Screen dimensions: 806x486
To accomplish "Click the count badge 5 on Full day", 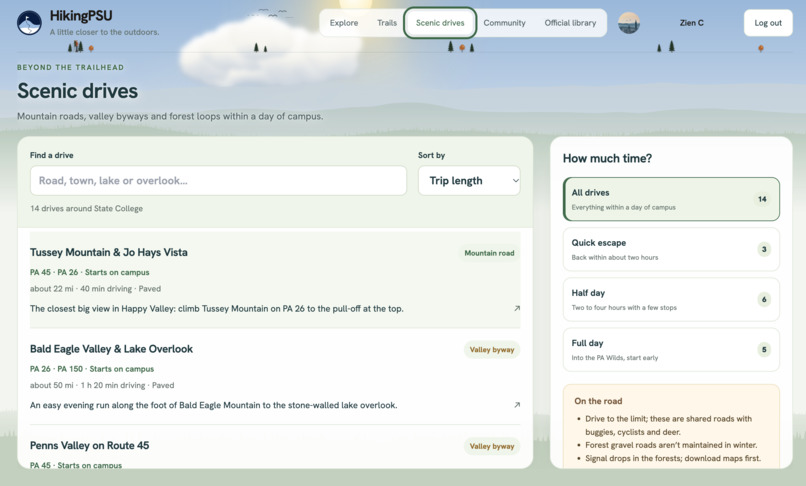I will 764,350.
